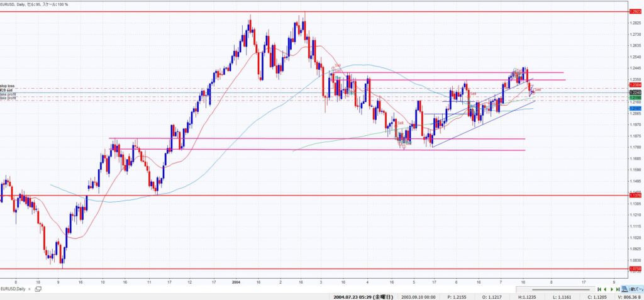Select the stop loss line label
Screen dimensions: 644x300
7,86
